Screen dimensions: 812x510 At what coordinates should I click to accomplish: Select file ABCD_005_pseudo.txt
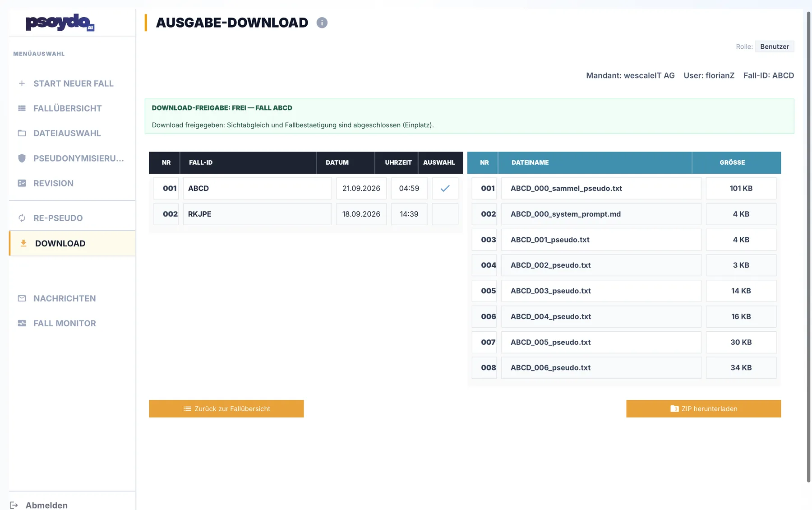(601, 342)
